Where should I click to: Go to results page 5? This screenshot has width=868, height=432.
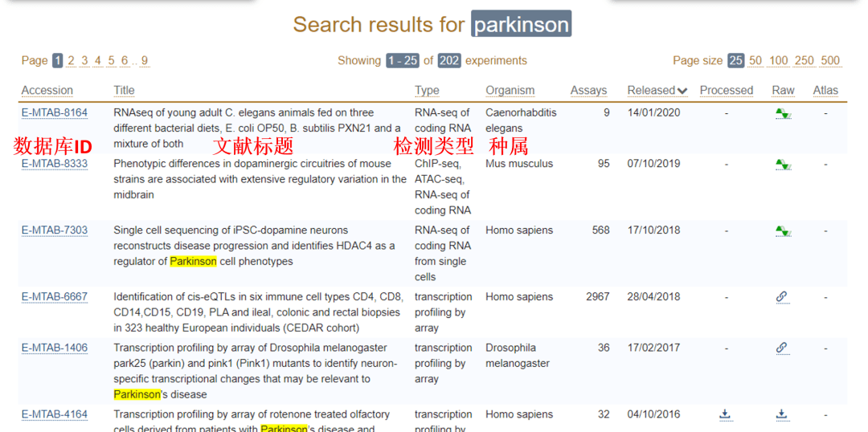pyautogui.click(x=111, y=60)
